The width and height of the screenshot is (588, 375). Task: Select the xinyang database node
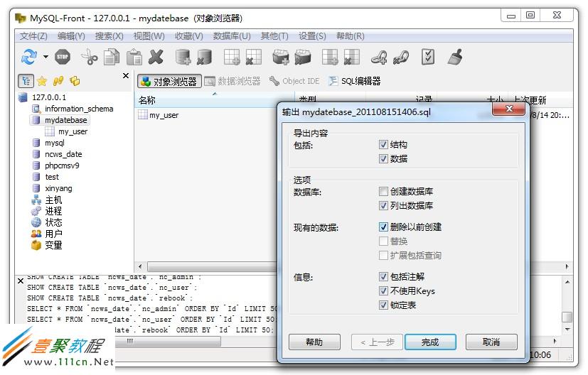(58, 188)
